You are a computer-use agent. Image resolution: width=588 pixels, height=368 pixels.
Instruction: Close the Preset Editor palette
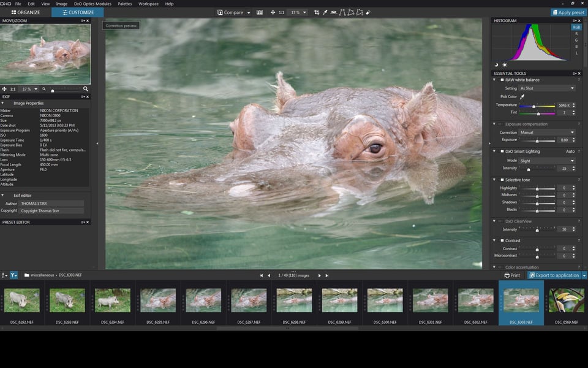pyautogui.click(x=88, y=222)
